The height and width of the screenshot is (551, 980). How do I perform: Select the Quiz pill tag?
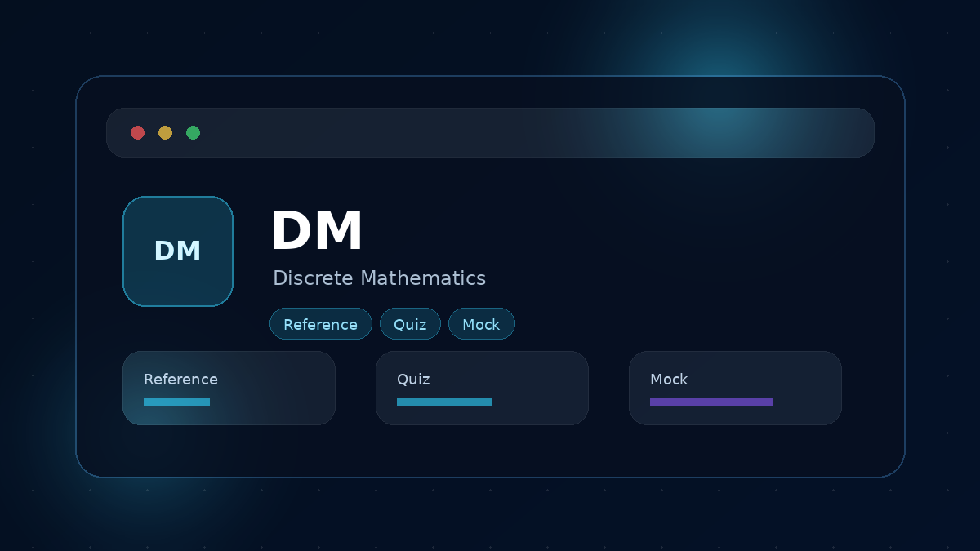[x=410, y=324]
